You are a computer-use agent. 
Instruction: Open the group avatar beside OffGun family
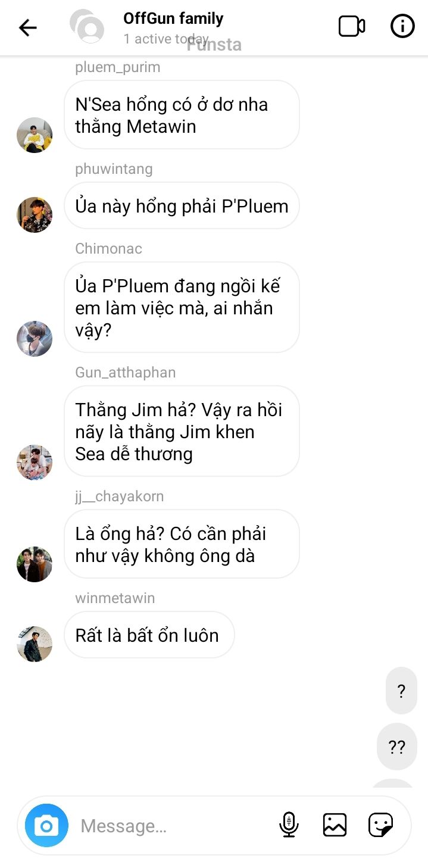click(87, 26)
